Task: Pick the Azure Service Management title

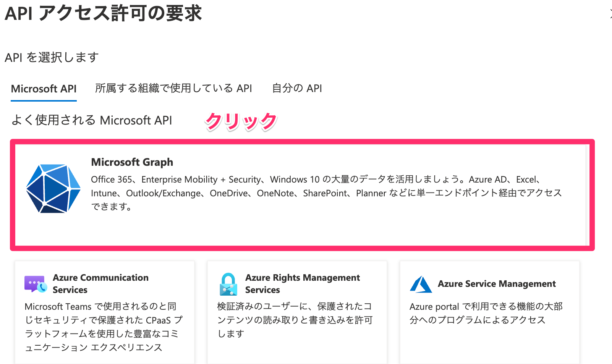Action: click(x=496, y=284)
